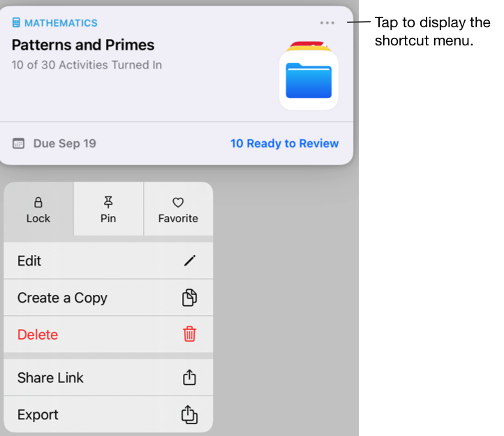Image resolution: width=504 pixels, height=436 pixels.
Task: Click the heart icon above Favorite
Action: click(178, 202)
